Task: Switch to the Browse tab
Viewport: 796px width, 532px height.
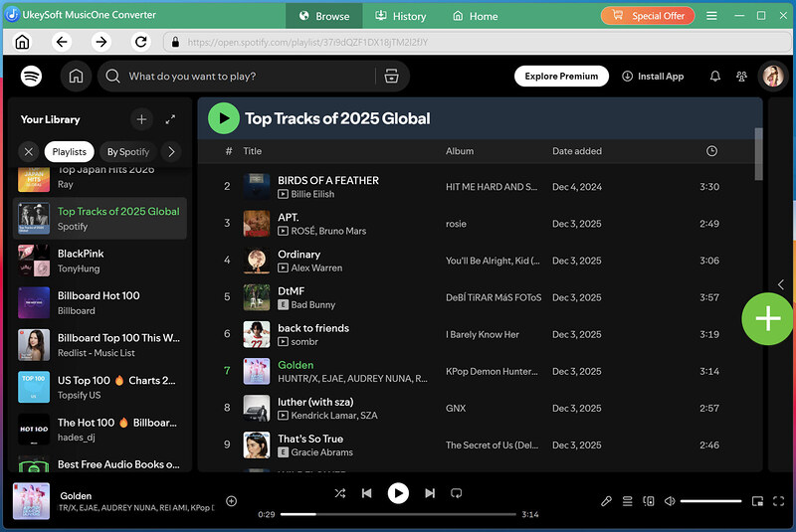Action: [x=324, y=16]
